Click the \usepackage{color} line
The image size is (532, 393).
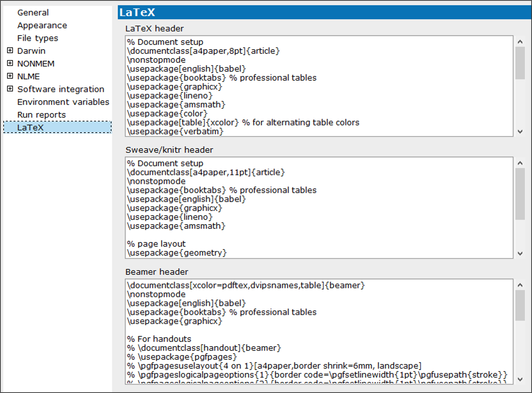click(x=167, y=114)
